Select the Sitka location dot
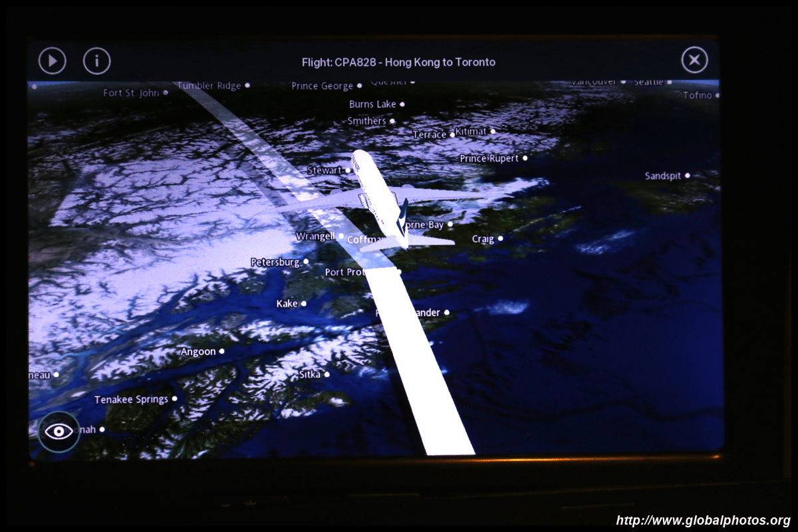The width and height of the screenshot is (798, 532). tap(327, 374)
